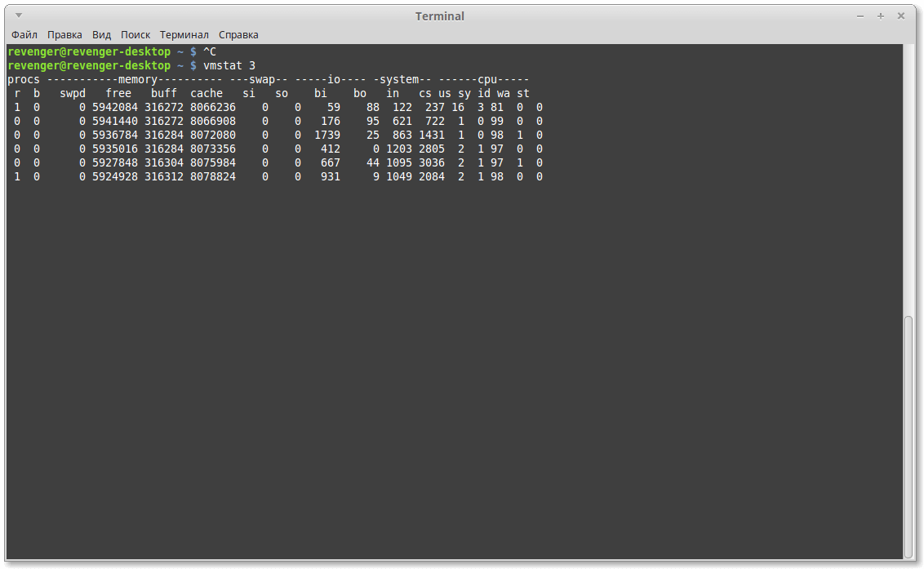Screen dimensions: 924x569
Task: Click bi value 412
Action: [x=331, y=149]
